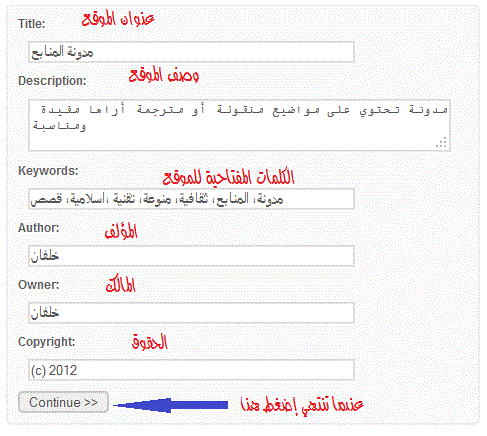
Task: Click the red Arabic note beside Keywords
Action: coord(229,177)
